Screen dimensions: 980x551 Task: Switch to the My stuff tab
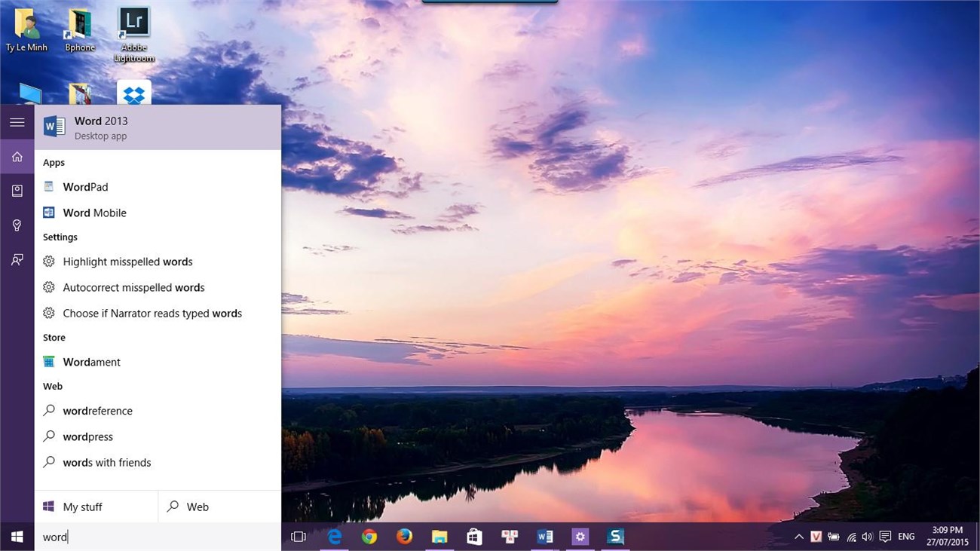coord(81,507)
